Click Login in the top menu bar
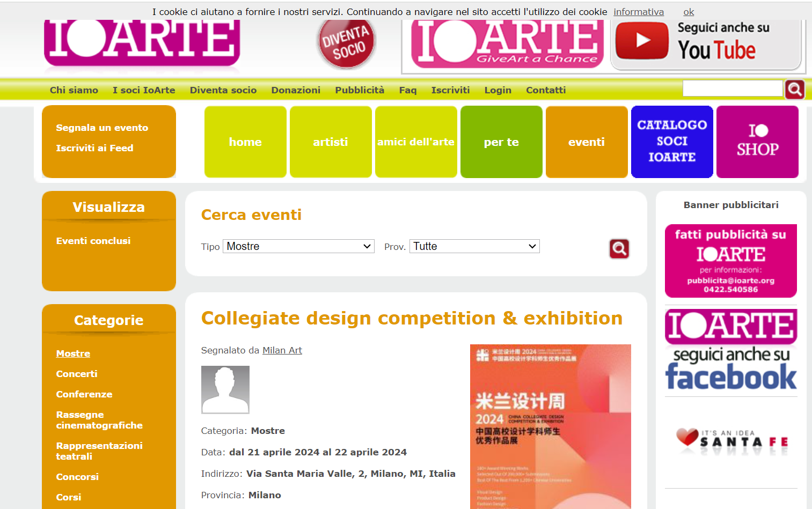Viewport: 812px width, 509px height. point(498,90)
